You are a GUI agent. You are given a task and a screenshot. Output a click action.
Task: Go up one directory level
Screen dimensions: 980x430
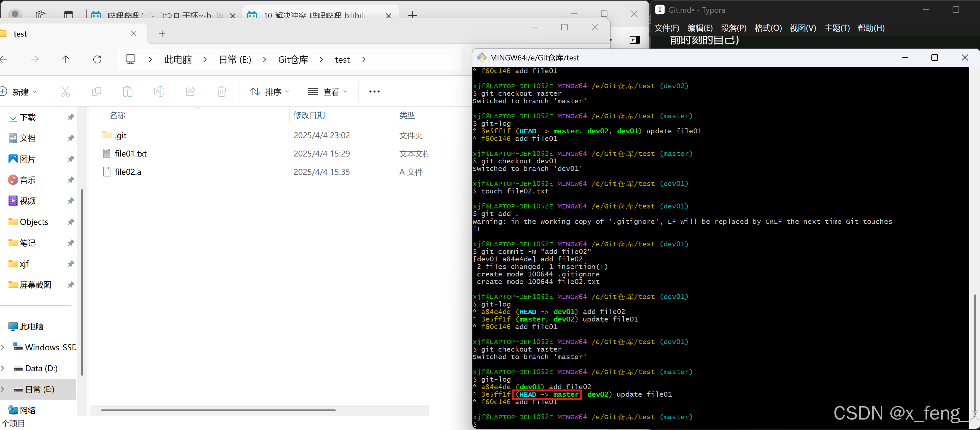click(x=66, y=59)
